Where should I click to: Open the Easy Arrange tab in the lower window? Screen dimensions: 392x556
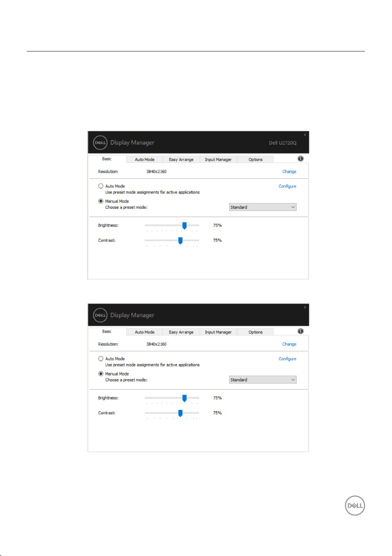[181, 332]
